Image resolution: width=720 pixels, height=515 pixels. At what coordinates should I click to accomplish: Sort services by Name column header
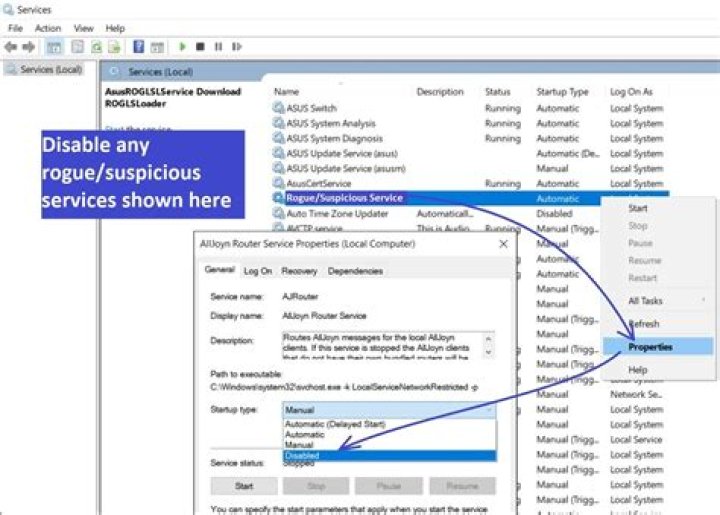287,92
